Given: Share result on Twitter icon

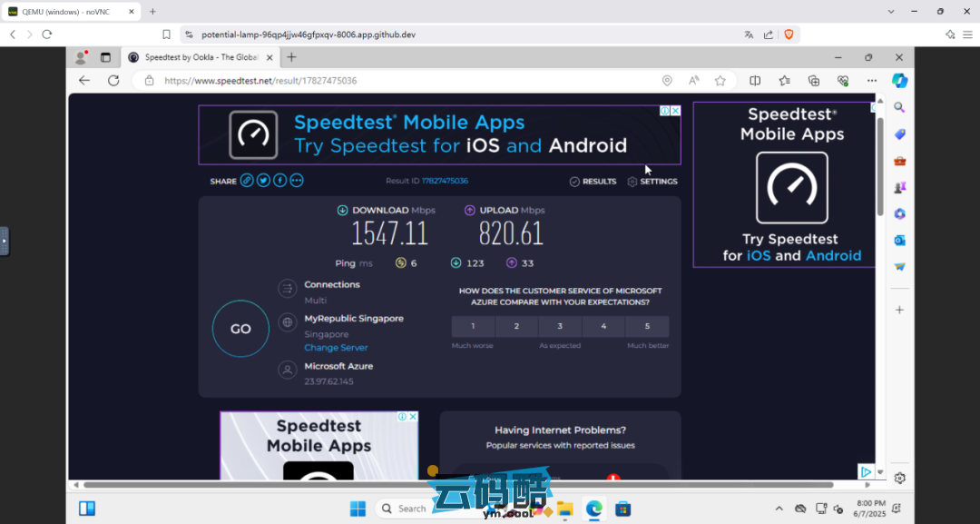Looking at the screenshot, I should [263, 181].
